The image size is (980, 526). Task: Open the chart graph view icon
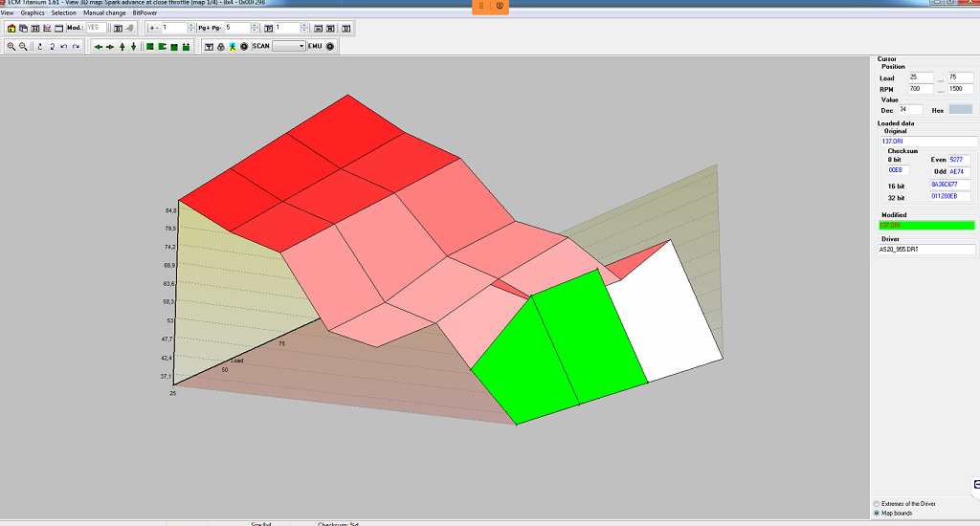point(47,28)
